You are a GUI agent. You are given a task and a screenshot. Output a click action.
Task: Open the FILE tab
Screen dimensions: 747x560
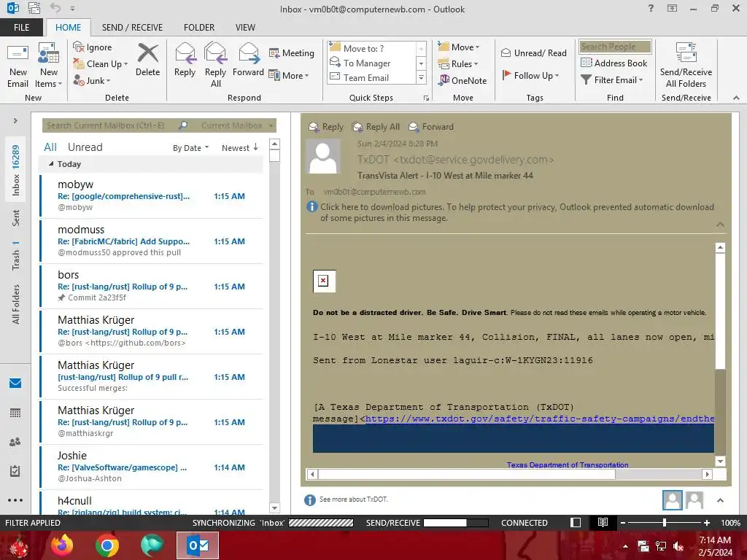(21, 27)
